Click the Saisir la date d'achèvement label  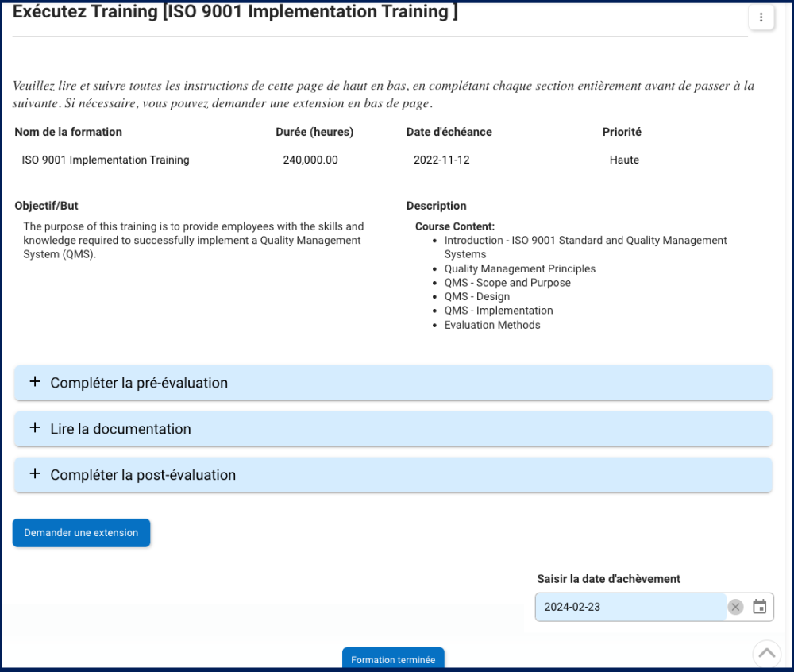tap(608, 579)
